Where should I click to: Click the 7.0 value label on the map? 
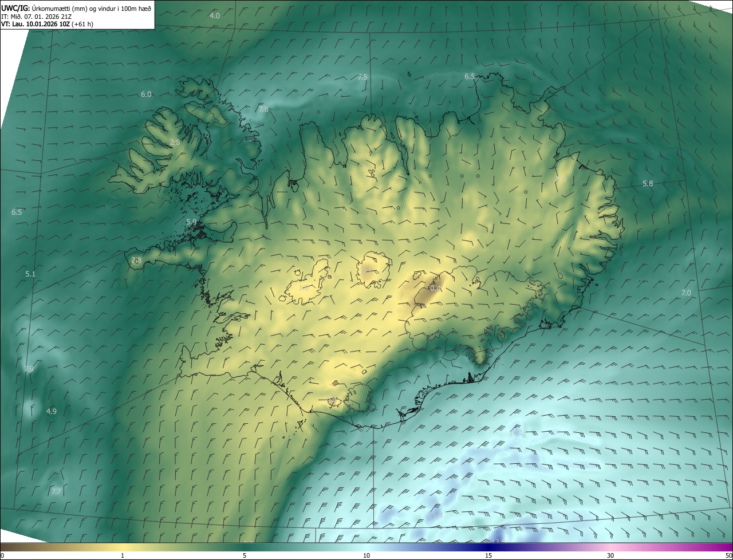tap(686, 293)
